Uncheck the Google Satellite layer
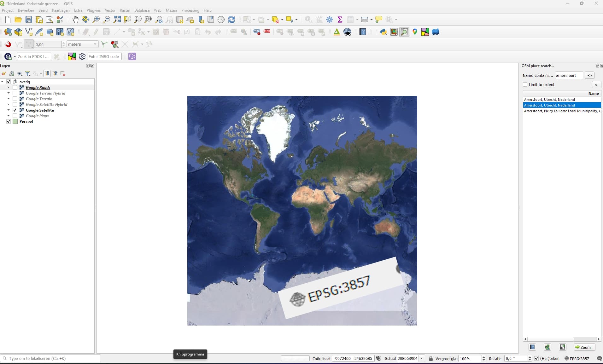The image size is (603, 364). coord(15,110)
